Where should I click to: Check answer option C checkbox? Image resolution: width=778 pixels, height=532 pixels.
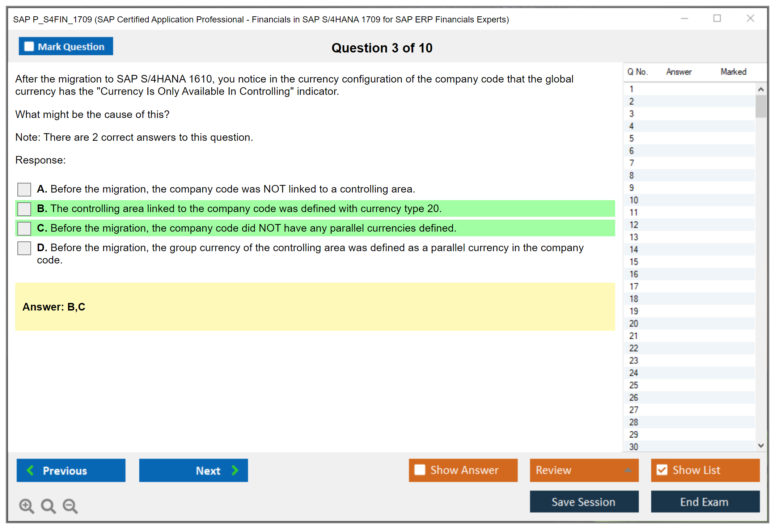pyautogui.click(x=24, y=228)
